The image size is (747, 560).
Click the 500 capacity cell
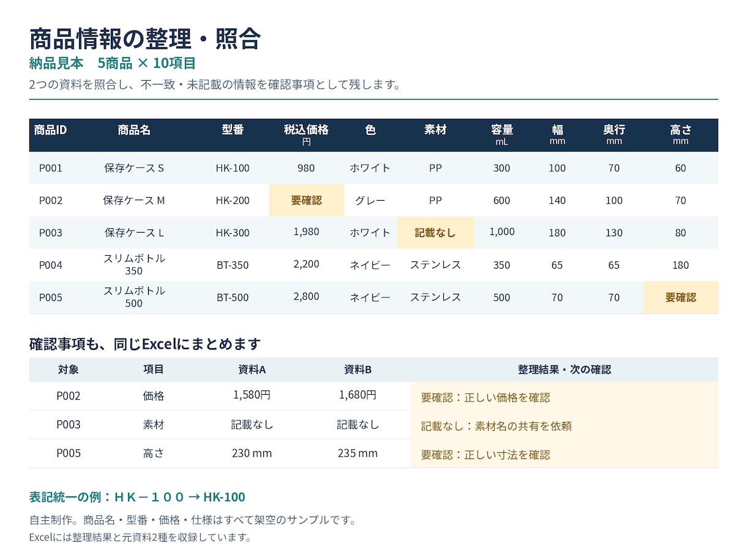tap(501, 298)
